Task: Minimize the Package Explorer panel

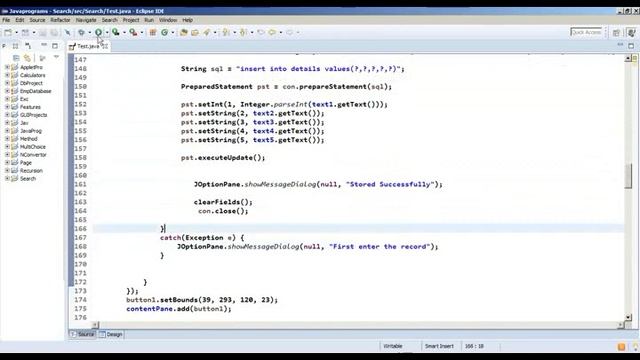Action: tap(44, 45)
